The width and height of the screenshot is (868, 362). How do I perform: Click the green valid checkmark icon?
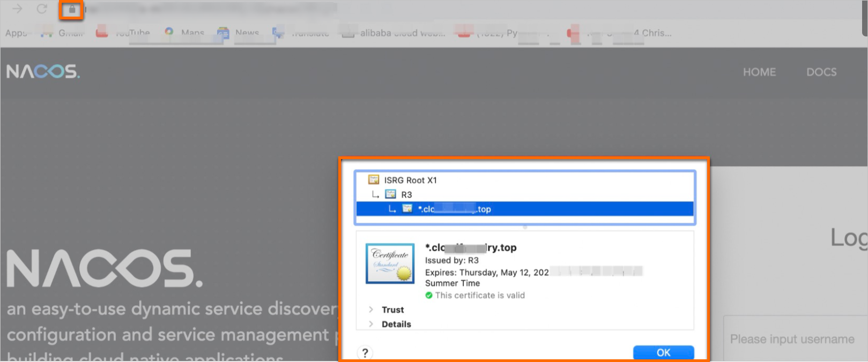(x=429, y=295)
